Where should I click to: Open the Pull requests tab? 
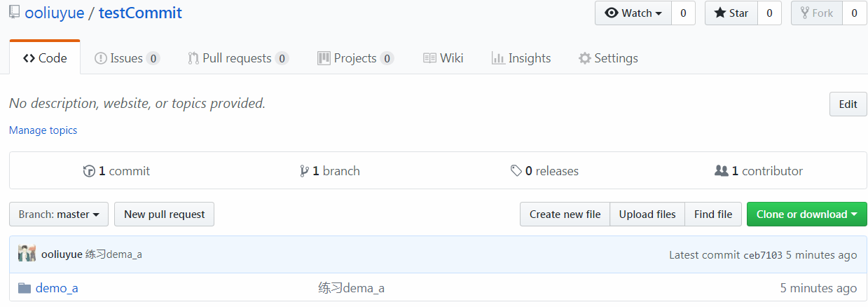point(238,58)
